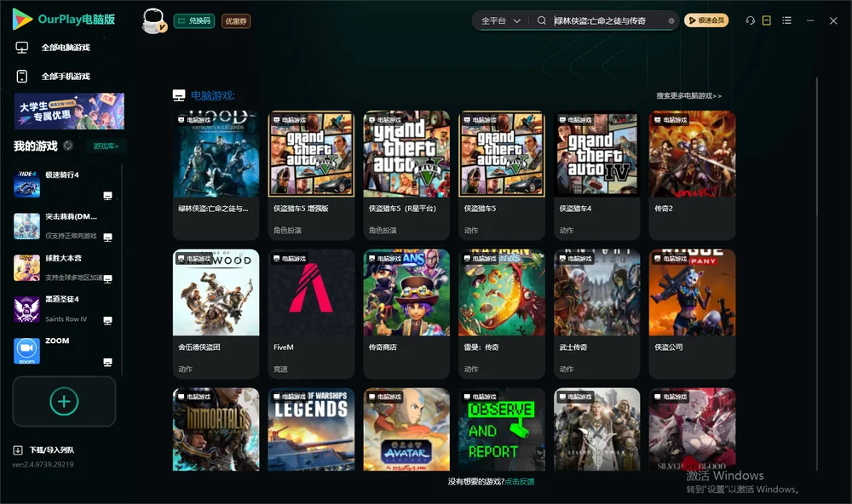Image resolution: width=852 pixels, height=504 pixels.
Task: Open the 下载/导入列队 queue
Action: pos(44,450)
